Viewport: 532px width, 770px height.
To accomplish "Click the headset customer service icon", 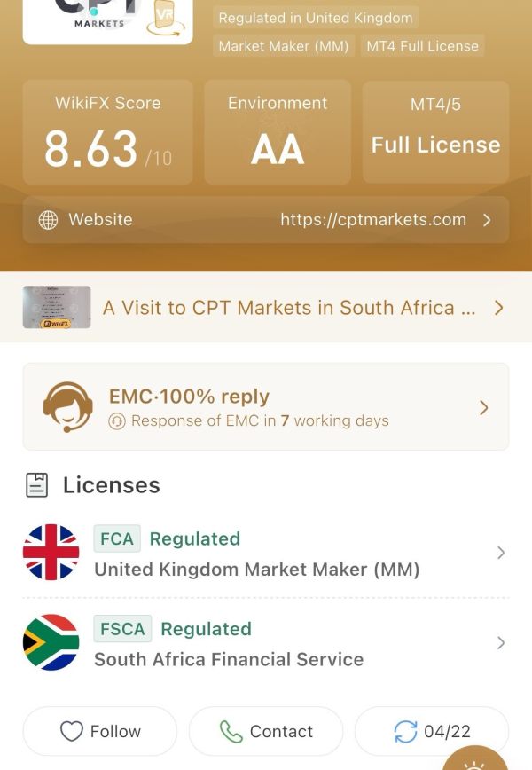I will pos(67,407).
